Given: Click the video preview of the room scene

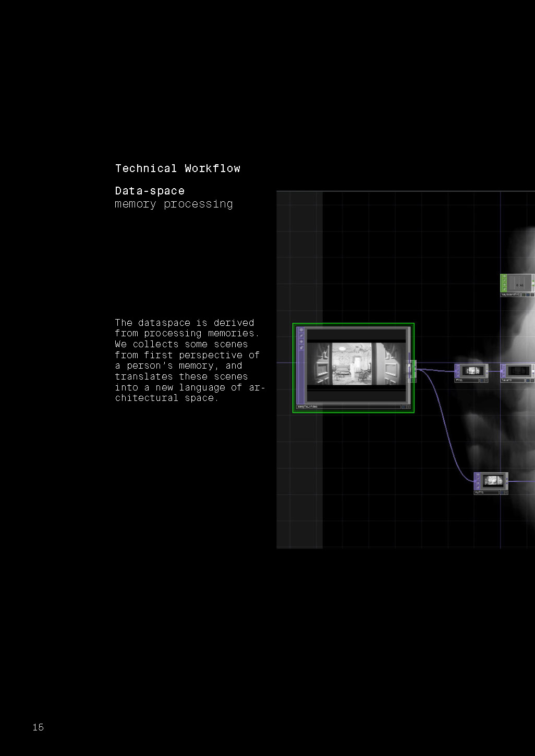Looking at the screenshot, I should tap(356, 363).
